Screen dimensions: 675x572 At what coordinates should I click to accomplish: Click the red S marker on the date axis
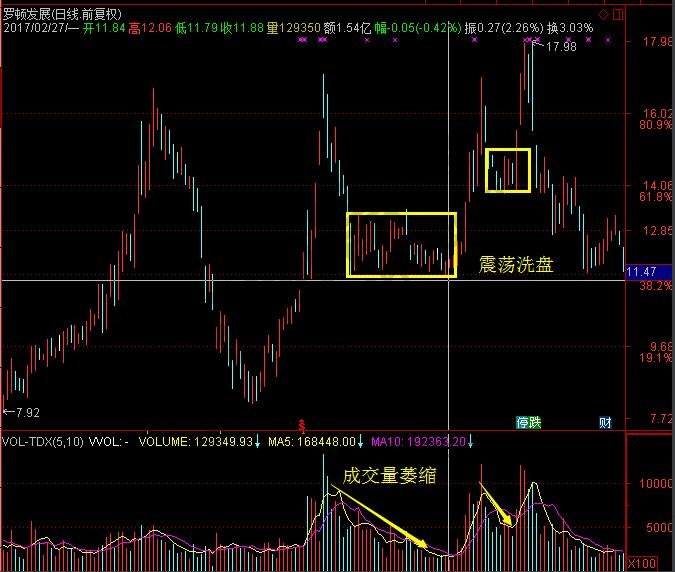(x=302, y=426)
